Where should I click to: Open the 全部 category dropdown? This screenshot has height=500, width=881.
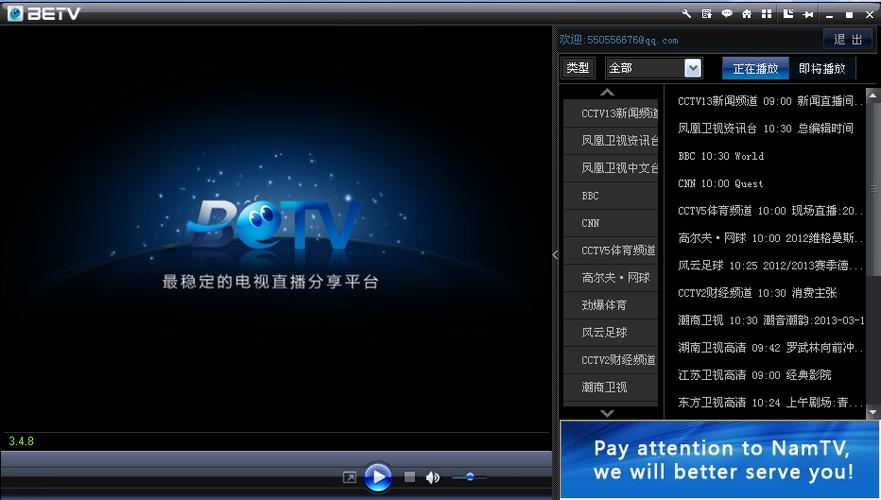click(653, 68)
